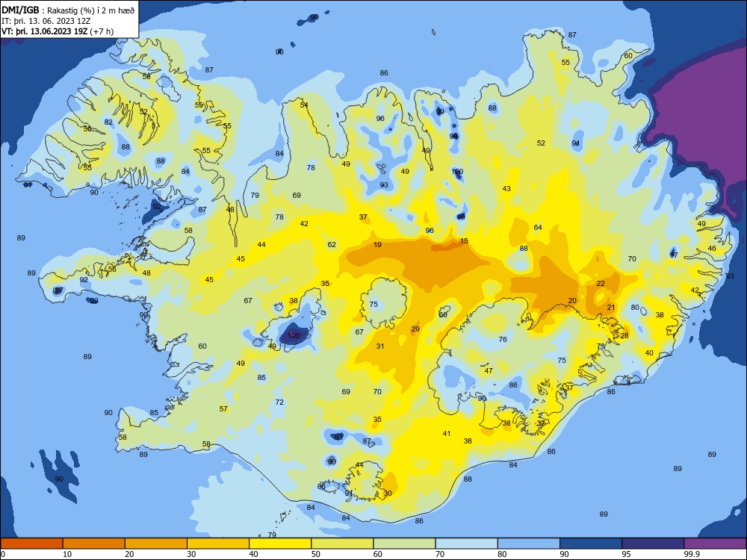Select the legend swatch between 50 and 60
The width and height of the screenshot is (747, 560).
(x=342, y=544)
